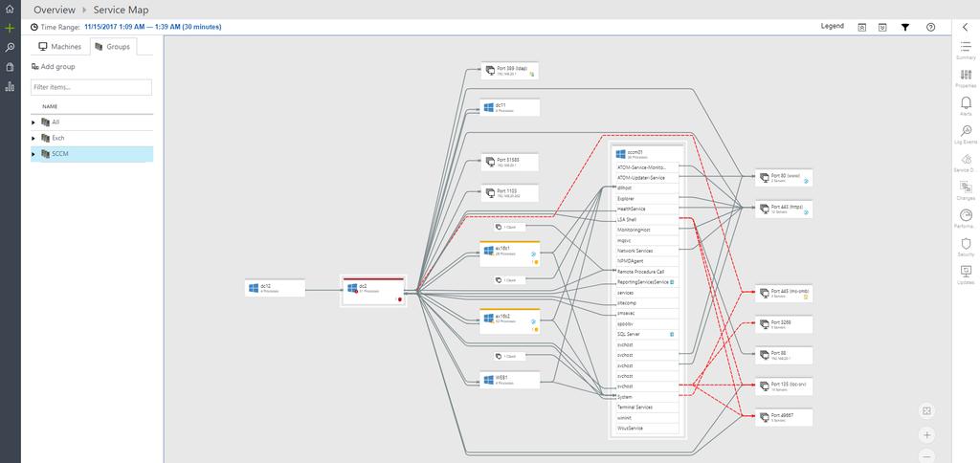980x463 pixels.
Task: Click the expand all icon next to Legend
Action: (862, 27)
